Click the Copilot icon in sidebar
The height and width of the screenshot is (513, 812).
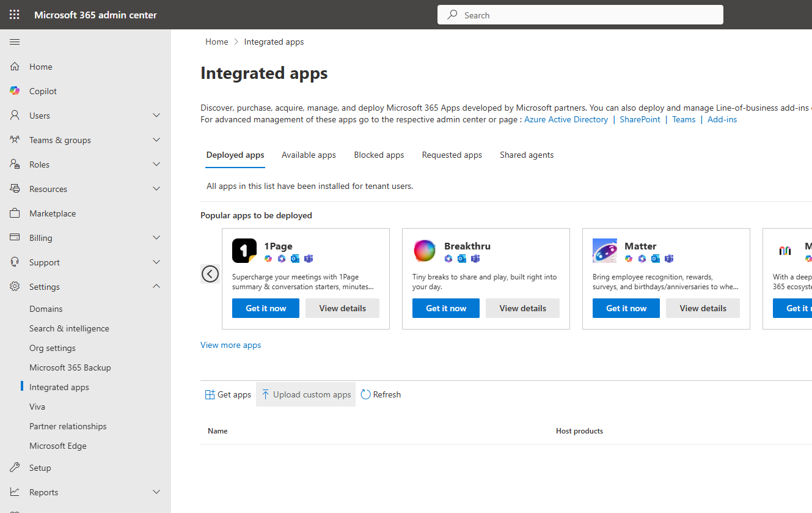pos(15,91)
